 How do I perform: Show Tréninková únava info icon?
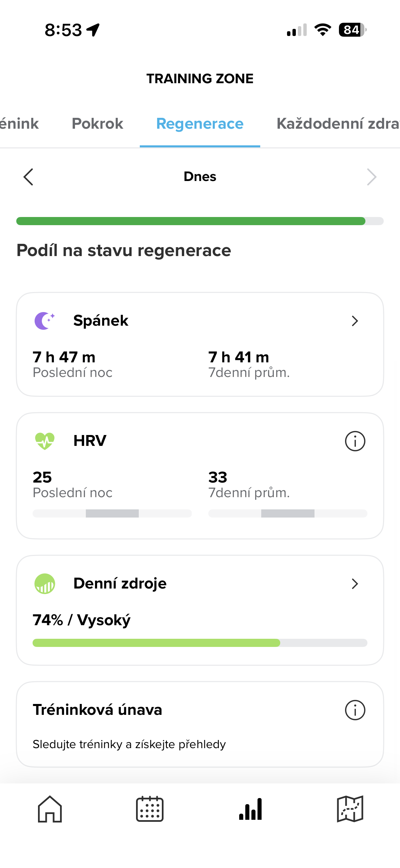tap(355, 710)
